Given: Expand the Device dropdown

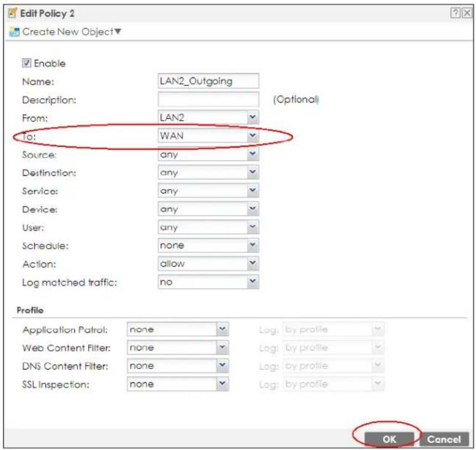Looking at the screenshot, I should (x=208, y=209).
